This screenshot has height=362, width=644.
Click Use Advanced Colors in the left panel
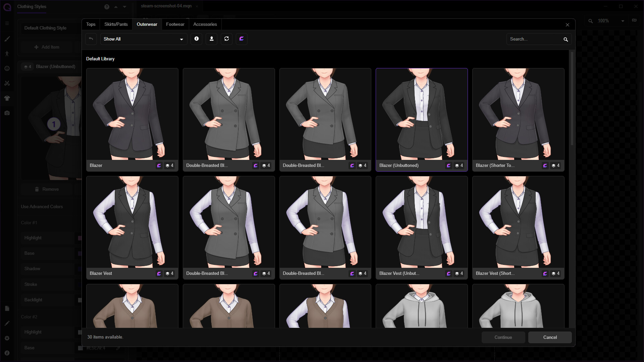coord(42,206)
